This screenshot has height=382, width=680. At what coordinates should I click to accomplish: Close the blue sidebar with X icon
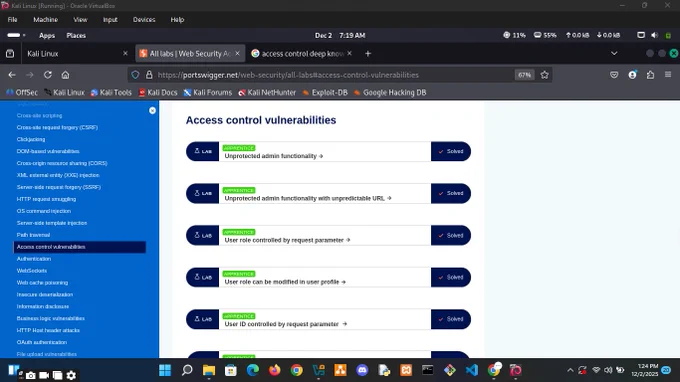(x=152, y=111)
